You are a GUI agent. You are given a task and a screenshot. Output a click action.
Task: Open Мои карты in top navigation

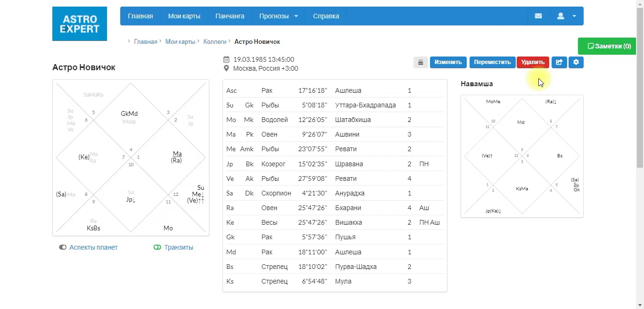point(184,16)
